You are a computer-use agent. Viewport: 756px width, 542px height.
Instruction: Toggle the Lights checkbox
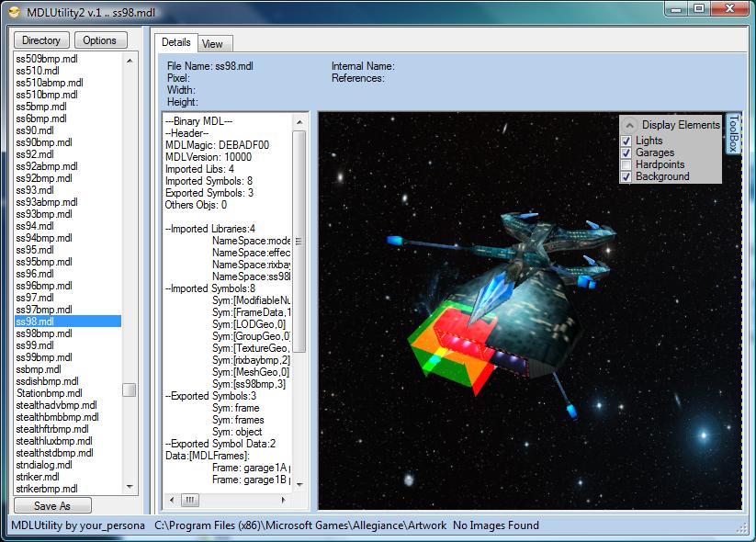coord(626,141)
